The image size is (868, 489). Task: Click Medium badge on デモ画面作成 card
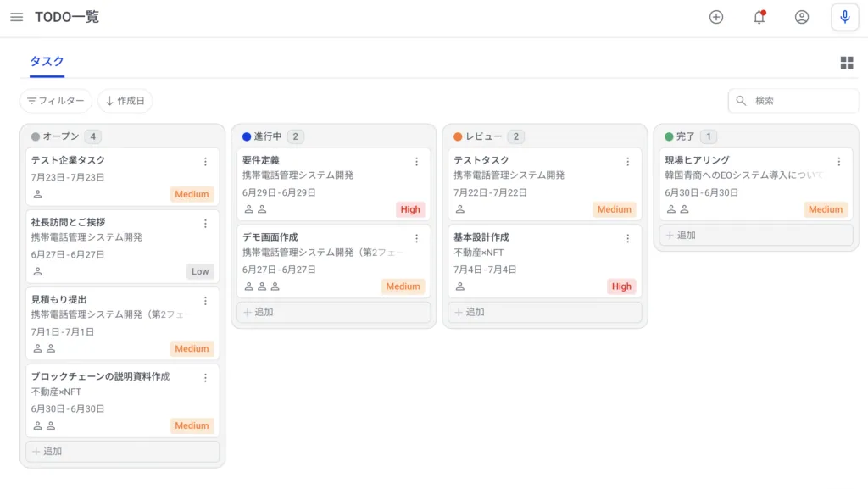(x=403, y=286)
